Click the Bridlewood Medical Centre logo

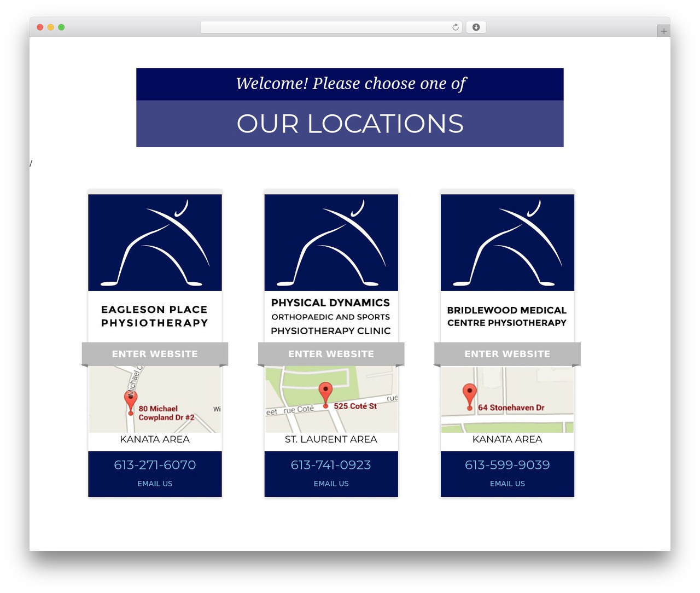[507, 242]
